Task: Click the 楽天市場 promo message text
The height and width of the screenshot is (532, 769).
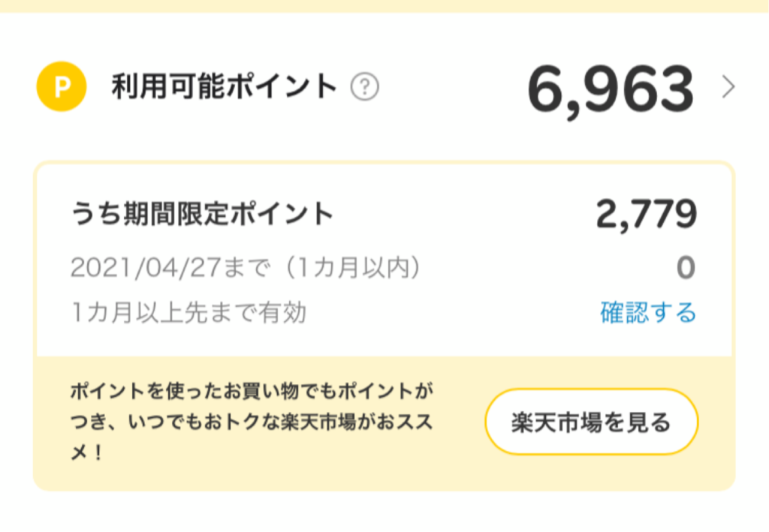Action: tap(252, 422)
